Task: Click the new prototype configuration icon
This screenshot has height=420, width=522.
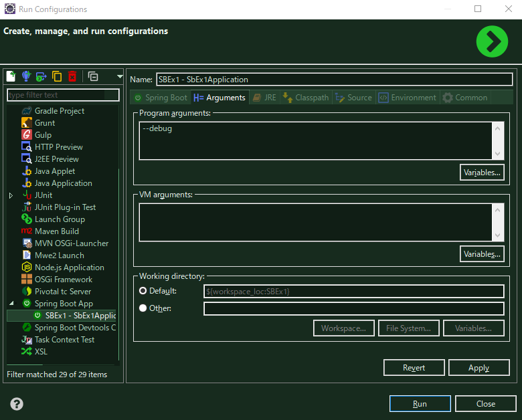Action: coord(26,76)
